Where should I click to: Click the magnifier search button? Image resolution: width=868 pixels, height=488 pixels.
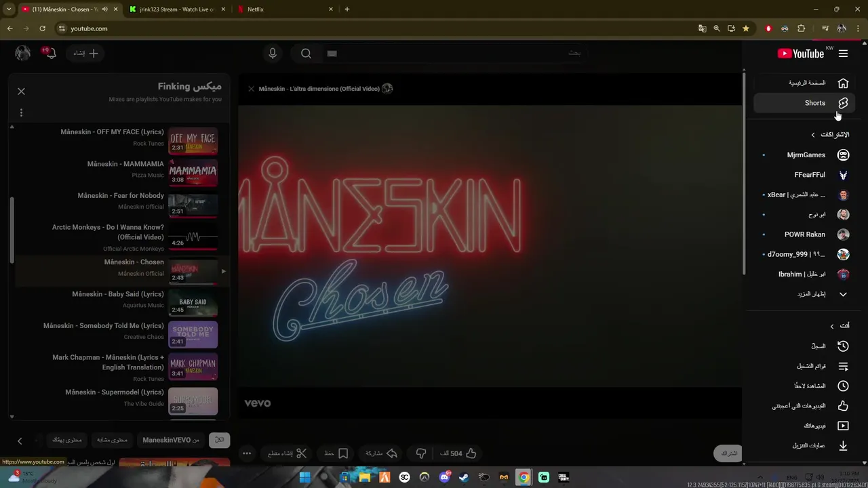coord(306,54)
